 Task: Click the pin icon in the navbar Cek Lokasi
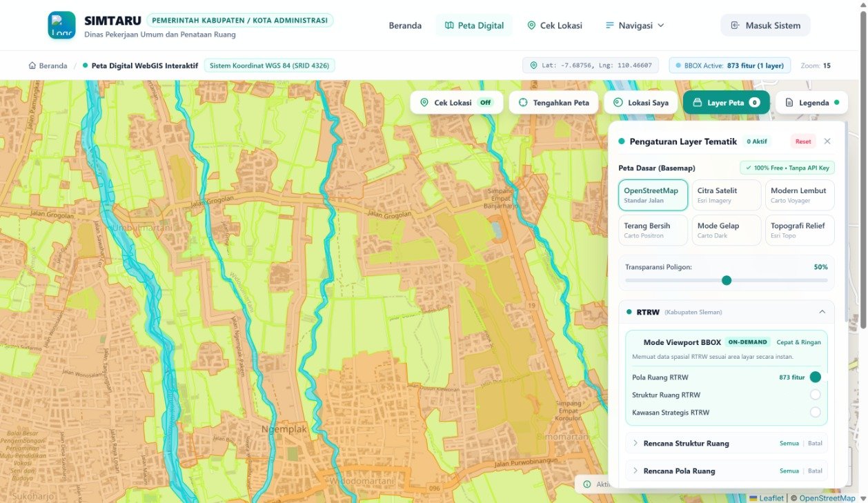[x=531, y=26]
